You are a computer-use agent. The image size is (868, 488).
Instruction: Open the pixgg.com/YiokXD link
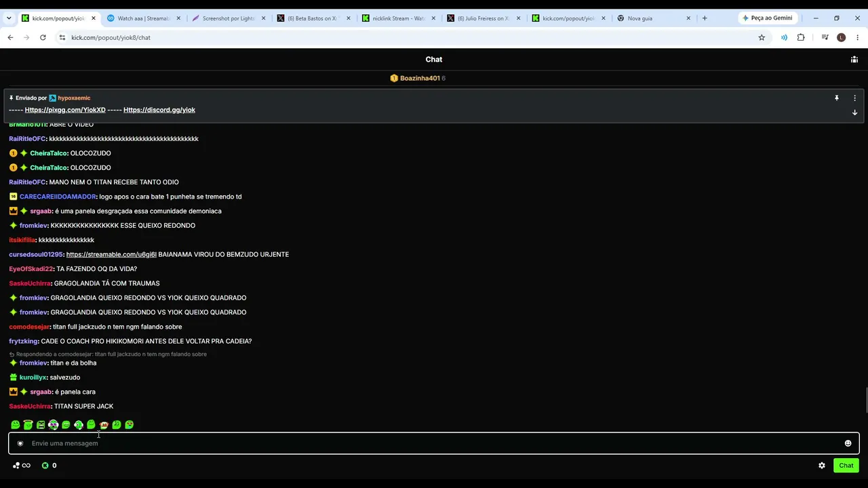(x=65, y=110)
